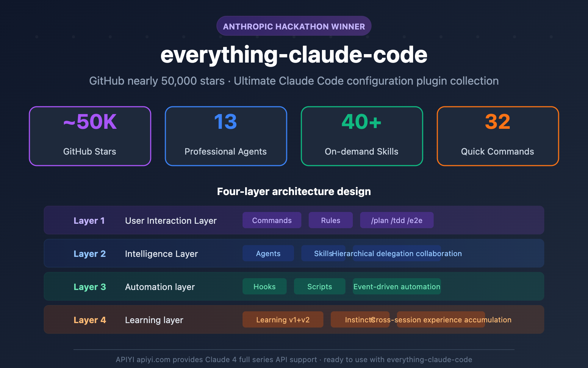Viewport: 588px width, 368px height.
Task: Click the ANTHROPIC HACKATHON WINNER badge
Action: [x=294, y=26]
